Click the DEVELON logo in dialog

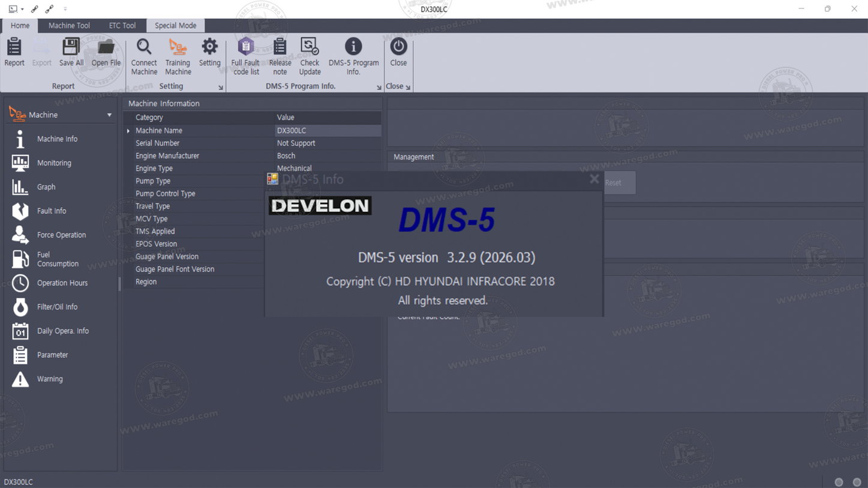pos(320,206)
